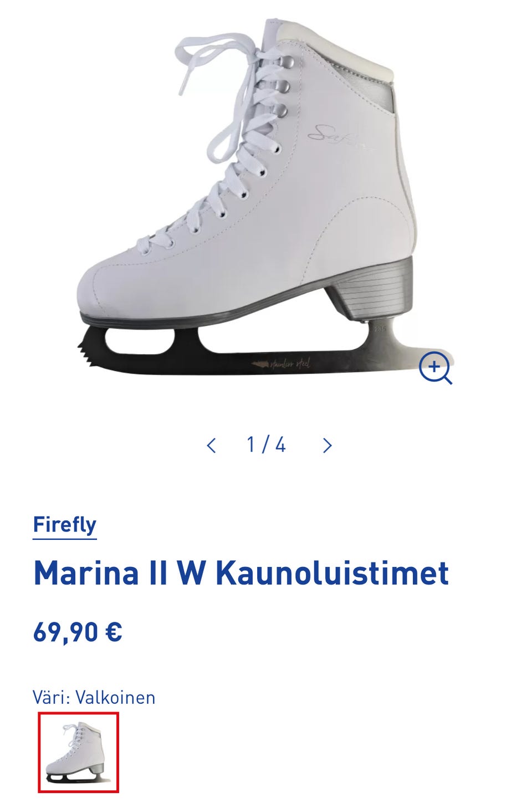The width and height of the screenshot is (532, 808).
Task: Open the zoom magnifier on product image
Action: (x=435, y=367)
